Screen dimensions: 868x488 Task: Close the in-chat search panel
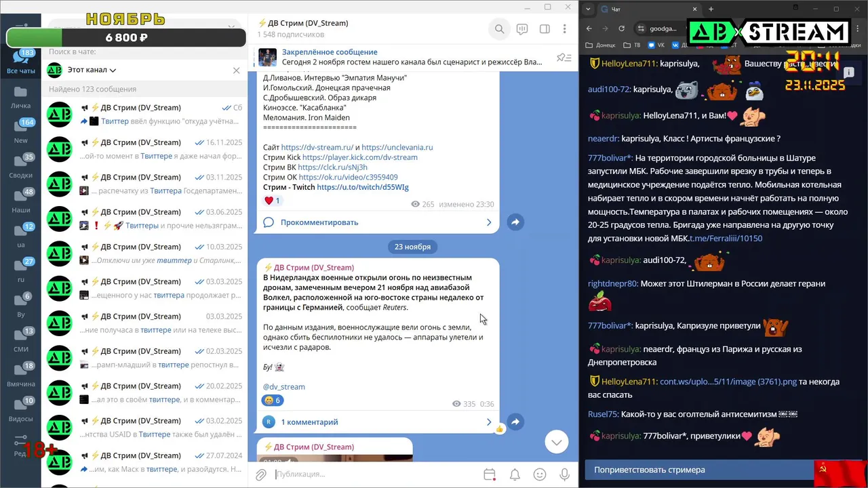click(x=236, y=70)
